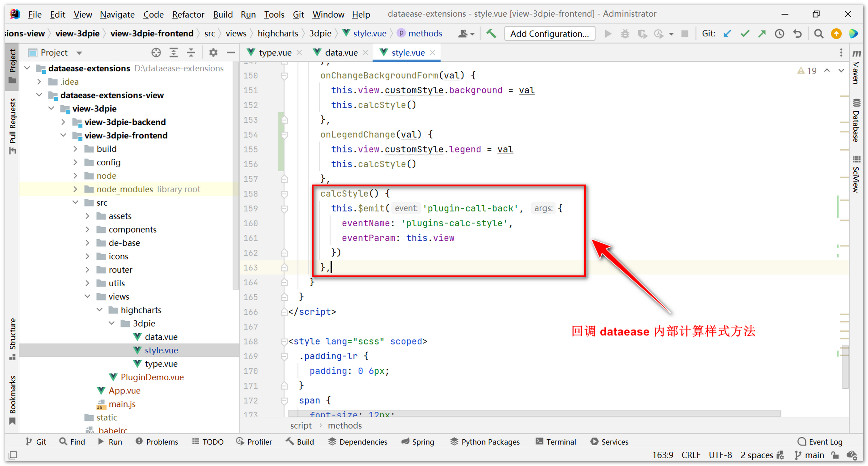Open the Refactor menu
The width and height of the screenshot is (868, 466).
(x=188, y=14)
